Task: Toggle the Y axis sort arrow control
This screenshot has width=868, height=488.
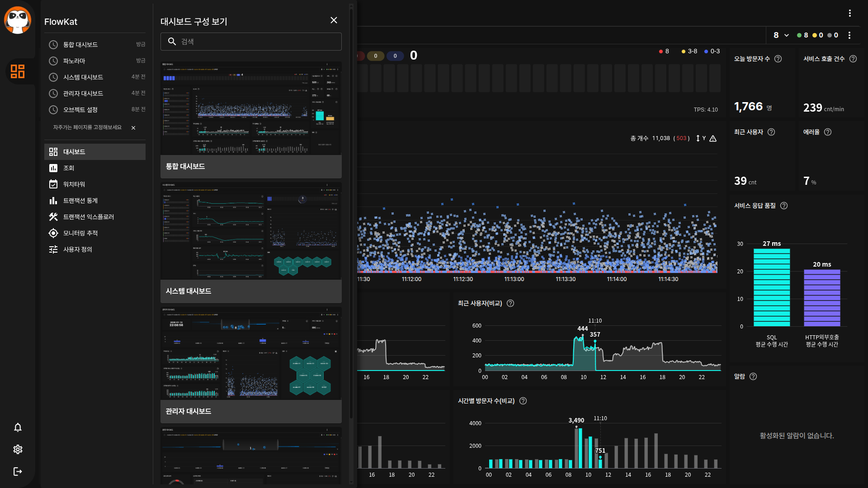Action: (698, 138)
